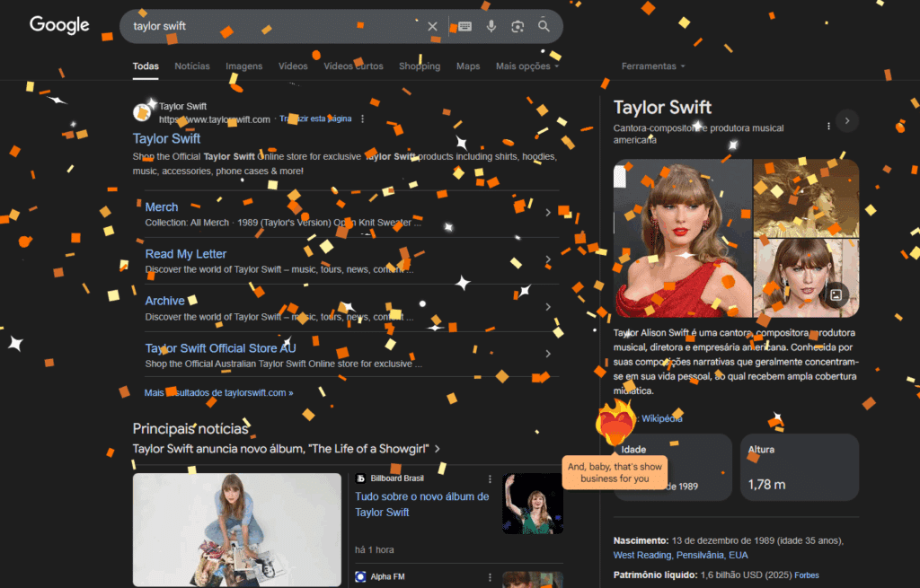
Task: Start a voice search with the microphone
Action: 491,26
